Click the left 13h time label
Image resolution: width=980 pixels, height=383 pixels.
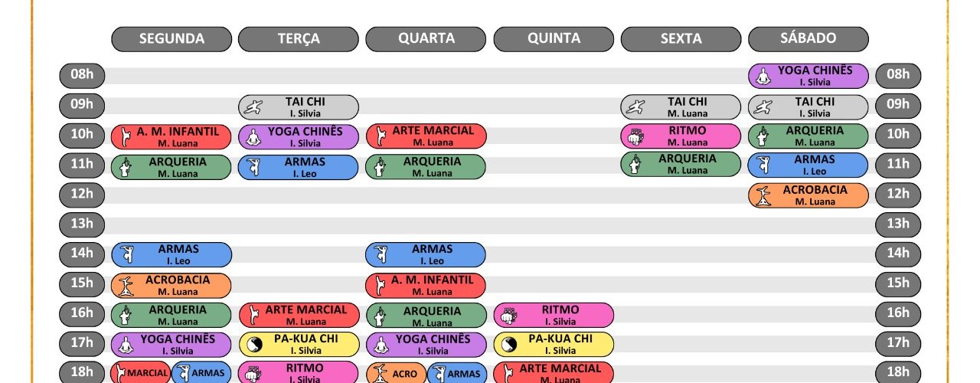coord(82,224)
